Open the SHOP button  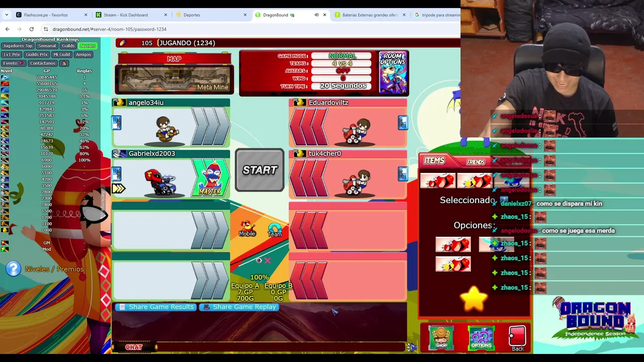pos(441,337)
